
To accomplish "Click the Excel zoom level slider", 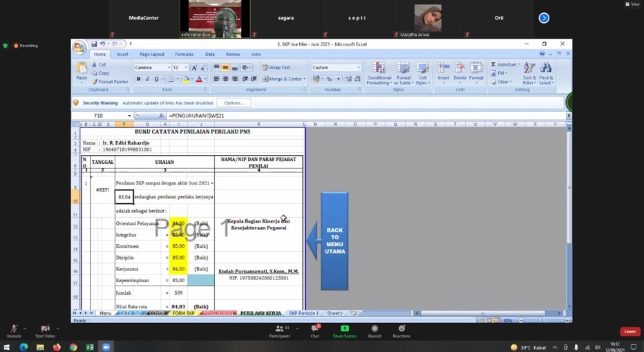I will pyautogui.click(x=541, y=320).
